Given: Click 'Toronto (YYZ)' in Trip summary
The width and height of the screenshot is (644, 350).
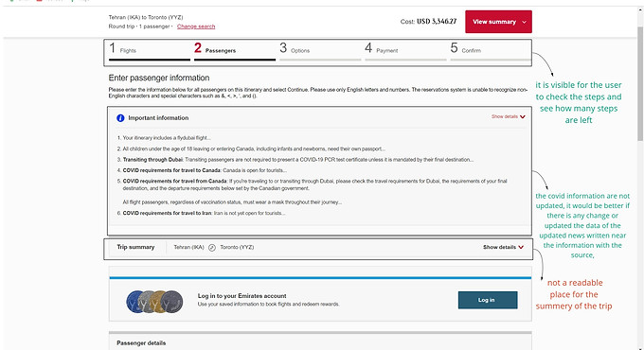Looking at the screenshot, I should point(237,248).
